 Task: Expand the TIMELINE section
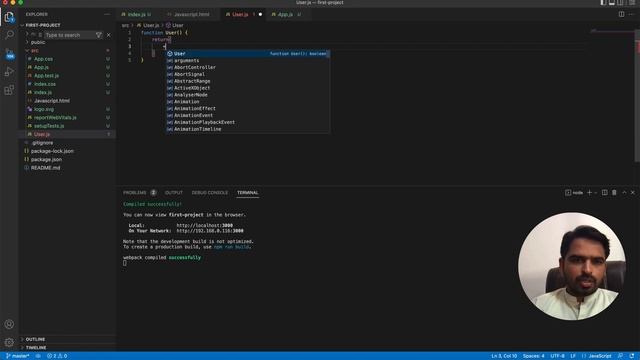[x=36, y=348]
